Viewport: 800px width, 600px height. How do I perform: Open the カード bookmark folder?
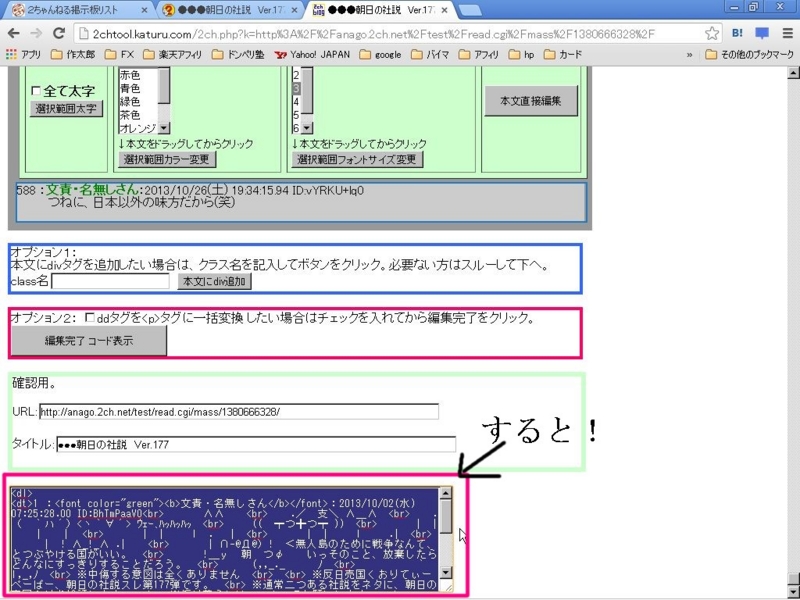tap(562, 54)
